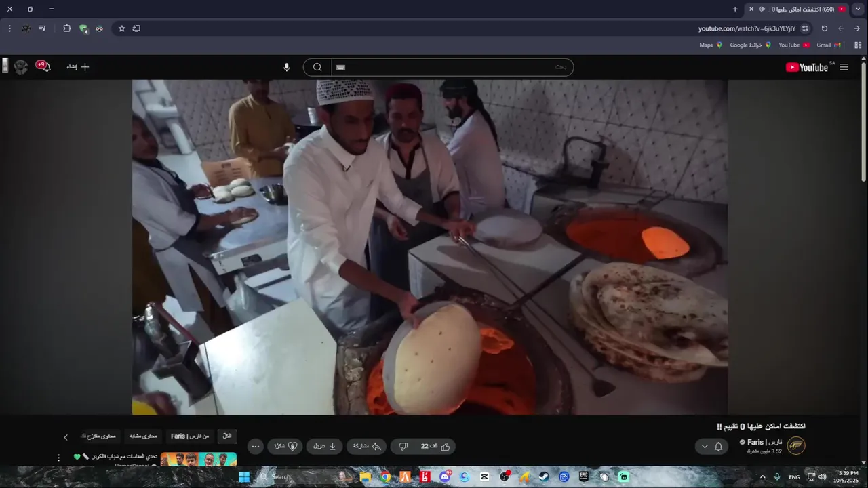Screen dimensions: 868x488
Task: Select the 'محتوى مشابه' chip
Action: tap(144, 436)
